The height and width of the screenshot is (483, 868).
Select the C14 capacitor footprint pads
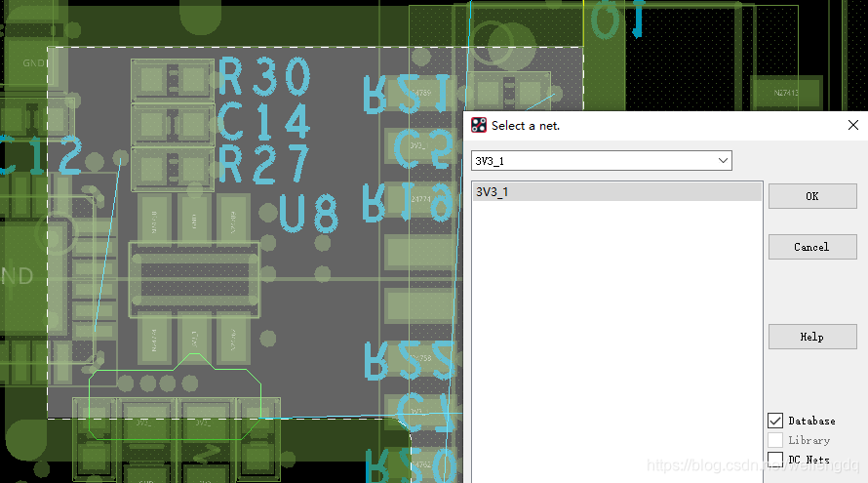(x=173, y=125)
